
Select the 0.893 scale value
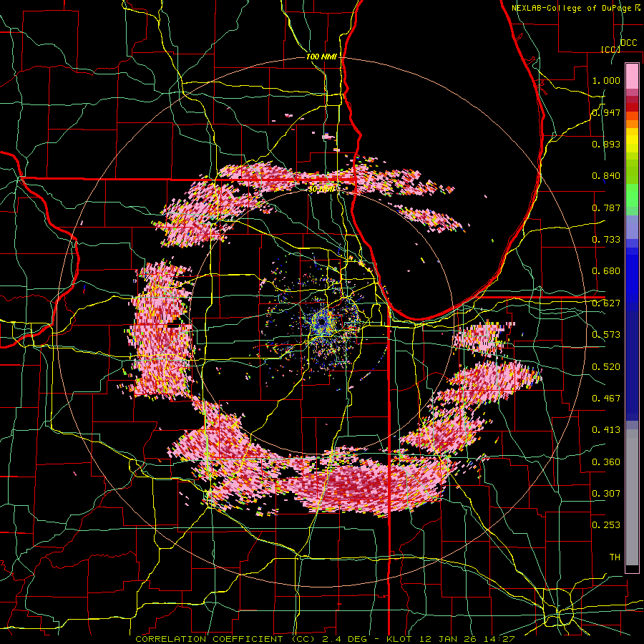[x=606, y=144]
